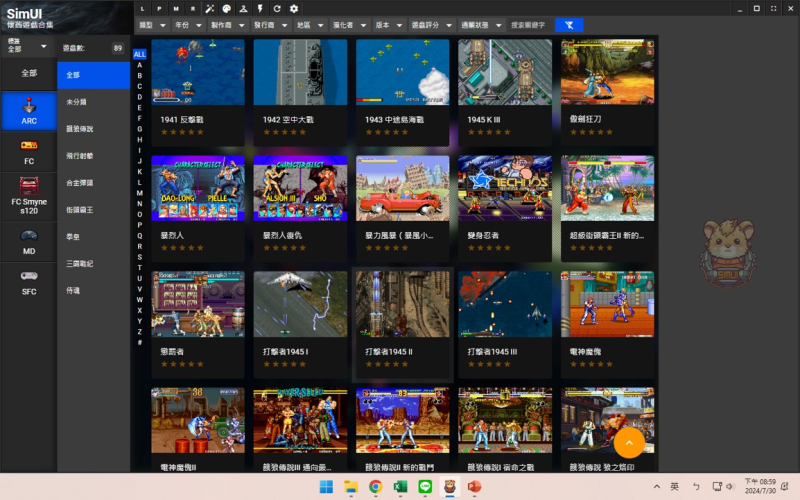This screenshot has height=500, width=800.
Task: Select the MD gamepad platform
Action: pyautogui.click(x=29, y=242)
